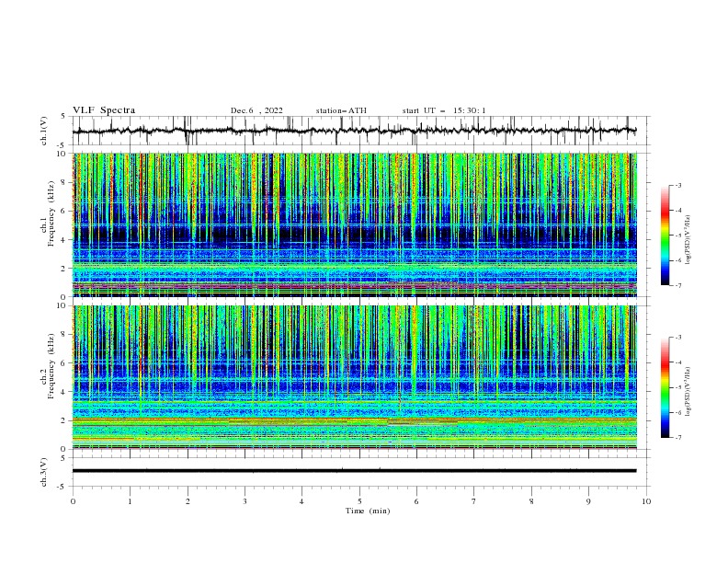728x563 pixels.
Task: Click the ch.3 flat voltage trace
Action: tap(354, 471)
